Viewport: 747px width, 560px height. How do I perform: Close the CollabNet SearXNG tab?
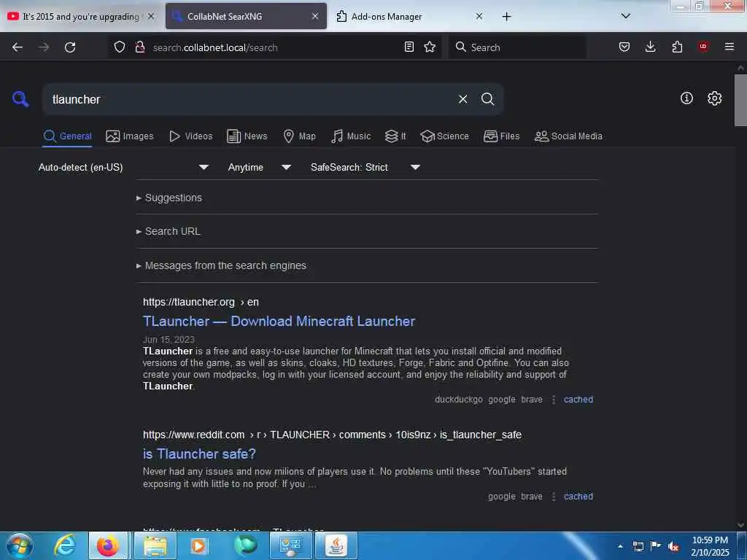point(315,16)
